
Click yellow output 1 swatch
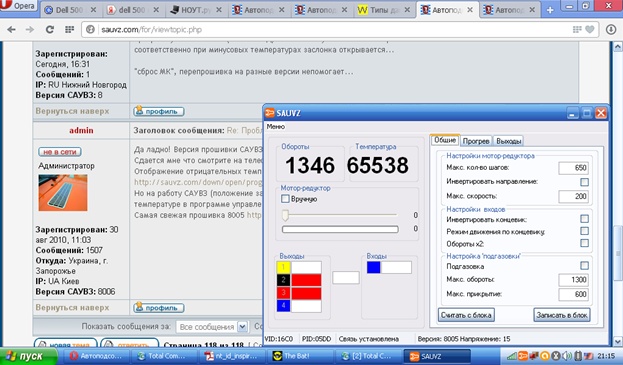pyautogui.click(x=283, y=267)
